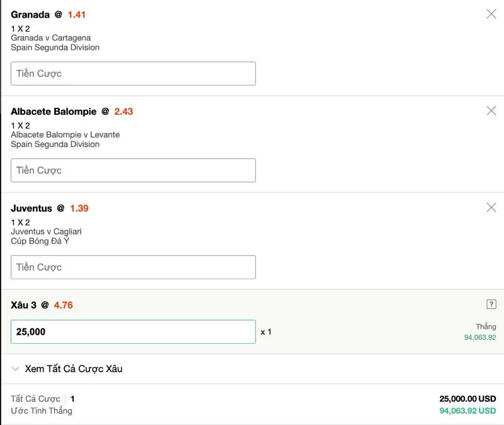Expand the Xem Tất Cả Cược Xâu label
Viewport: 504px width, 425px height.
tap(73, 369)
